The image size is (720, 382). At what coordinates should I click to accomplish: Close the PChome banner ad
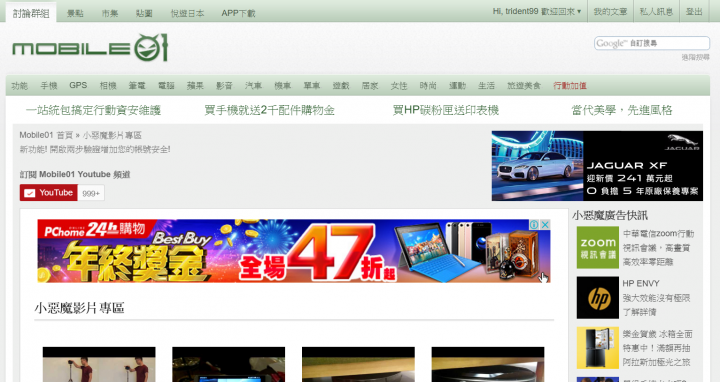tap(545, 225)
